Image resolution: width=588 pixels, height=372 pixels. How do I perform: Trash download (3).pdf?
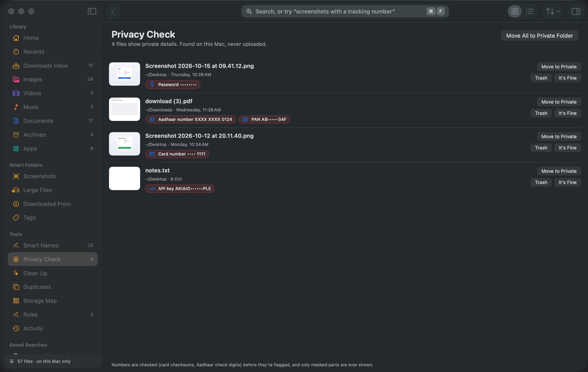541,113
